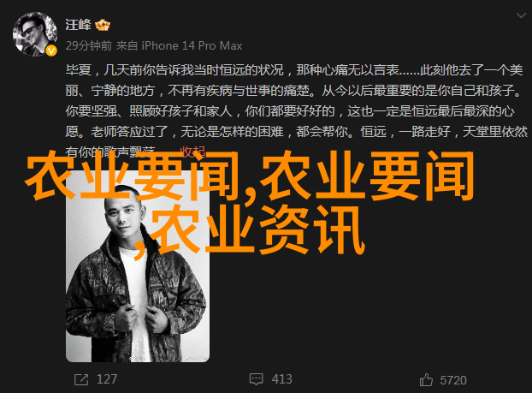Collapse the post with 收起 link
532x393 pixels.
point(192,152)
